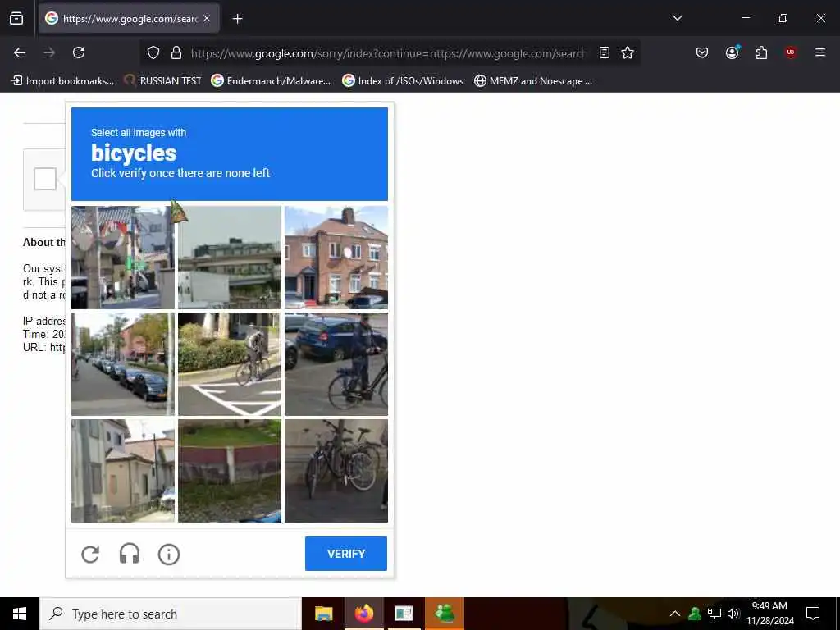Click the site security padlock icon
840x630 pixels.
tap(176, 52)
